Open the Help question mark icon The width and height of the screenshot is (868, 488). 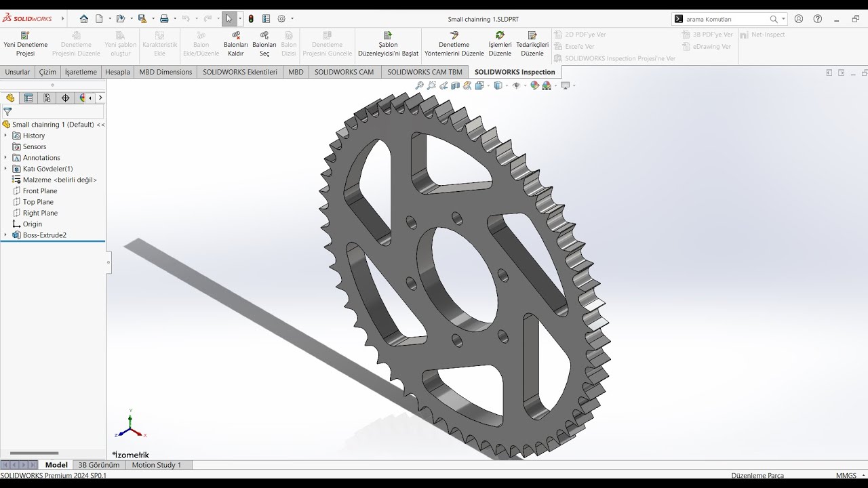(818, 19)
